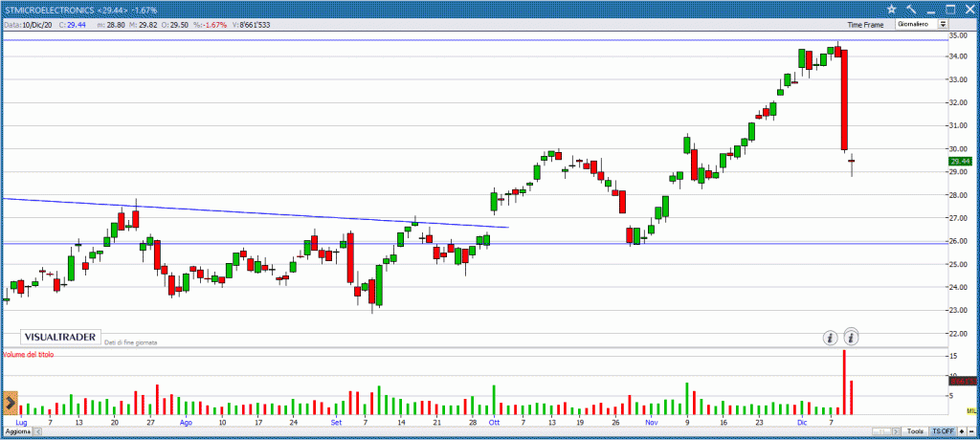
Task: Click the 22.00 price axis label
Action: (958, 333)
